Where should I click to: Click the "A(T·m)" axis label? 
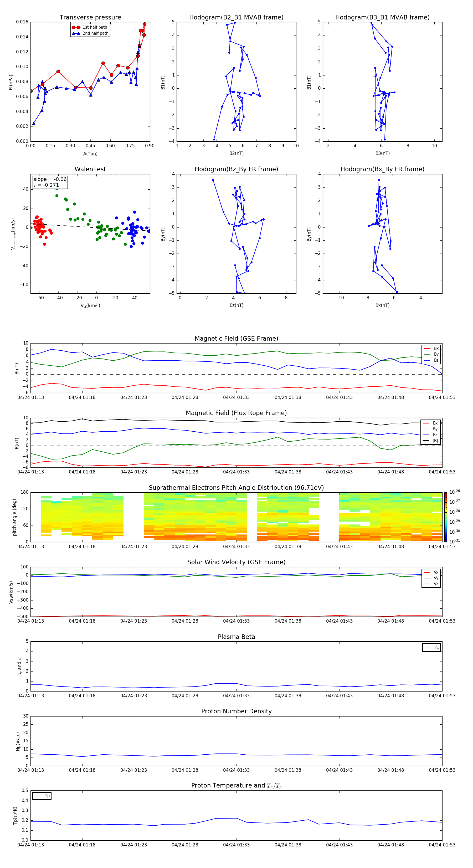tap(90, 154)
